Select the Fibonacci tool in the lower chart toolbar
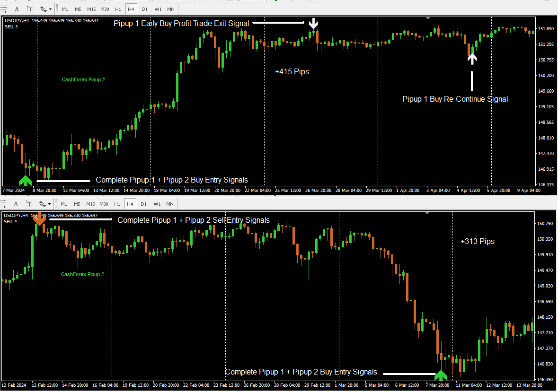The image size is (558, 392). click(3, 204)
